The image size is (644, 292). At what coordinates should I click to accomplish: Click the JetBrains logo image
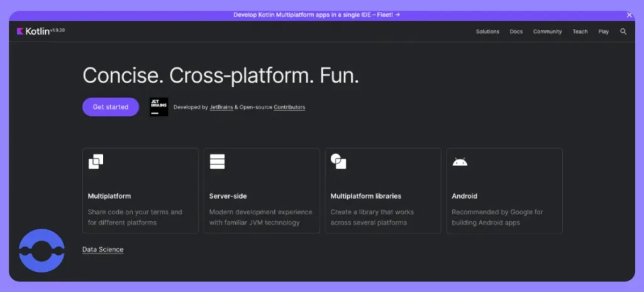tap(159, 107)
